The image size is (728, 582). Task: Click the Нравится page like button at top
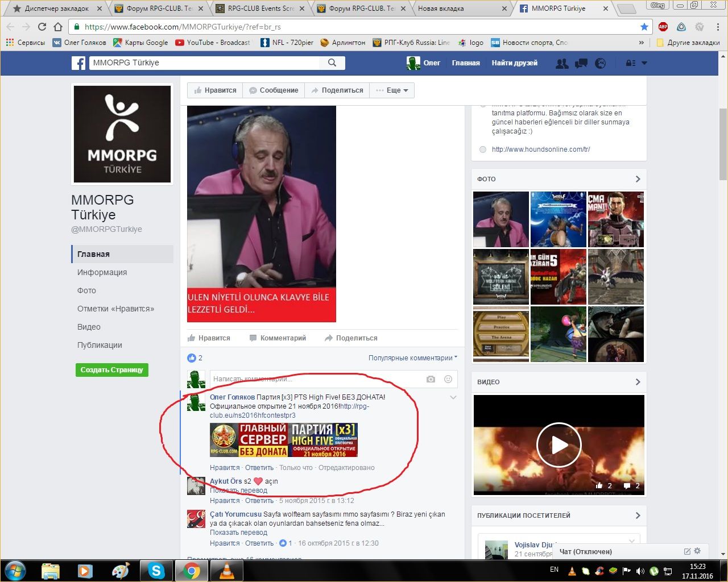[x=215, y=90]
